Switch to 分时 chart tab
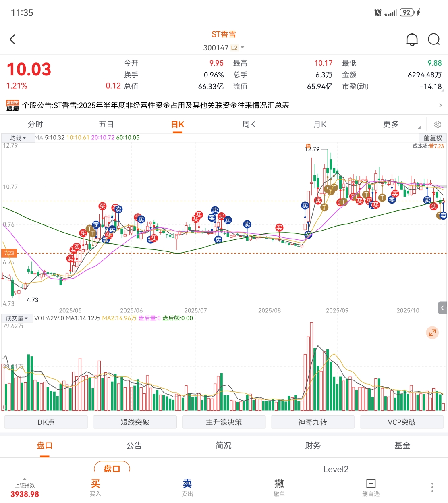 [x=35, y=124]
